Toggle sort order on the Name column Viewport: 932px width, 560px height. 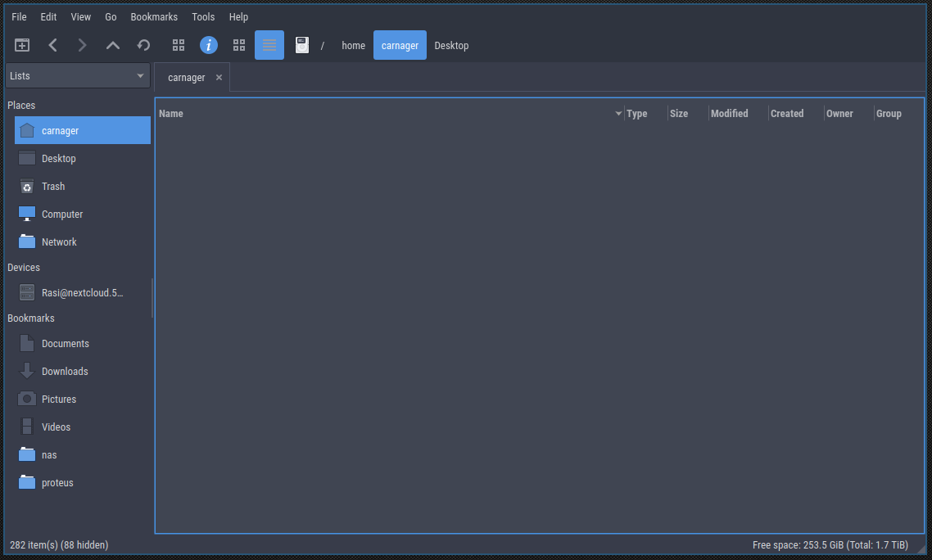tap(171, 113)
